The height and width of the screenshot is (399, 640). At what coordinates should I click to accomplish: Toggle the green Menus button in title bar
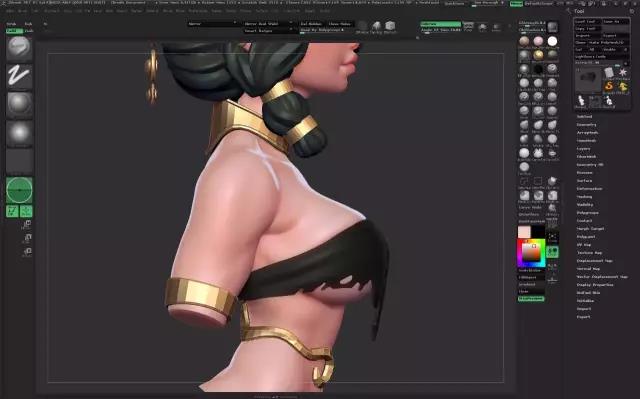pyautogui.click(x=516, y=3)
